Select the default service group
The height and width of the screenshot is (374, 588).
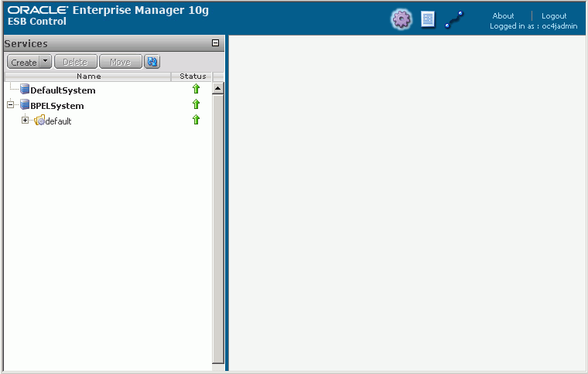point(58,121)
